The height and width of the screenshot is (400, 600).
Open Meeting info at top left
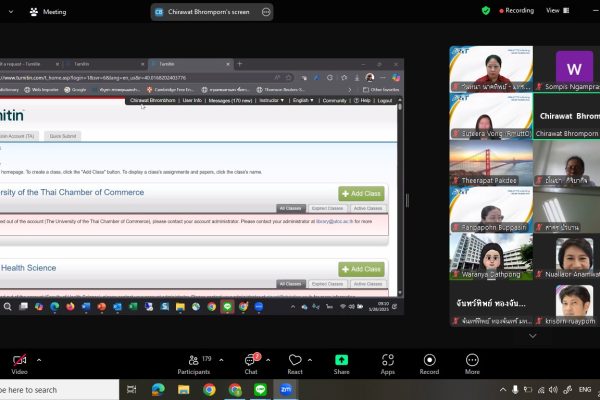[x=48, y=12]
